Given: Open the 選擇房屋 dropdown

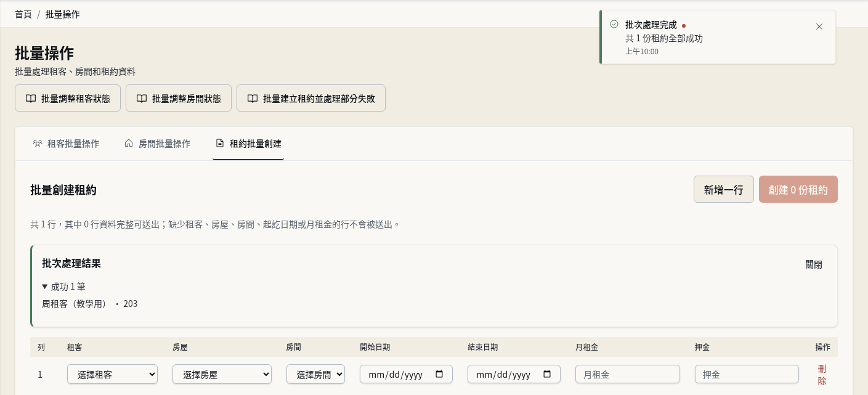Looking at the screenshot, I should [x=222, y=374].
